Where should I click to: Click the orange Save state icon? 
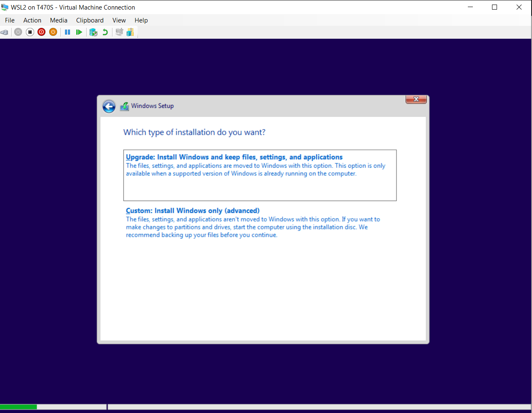[x=53, y=32]
